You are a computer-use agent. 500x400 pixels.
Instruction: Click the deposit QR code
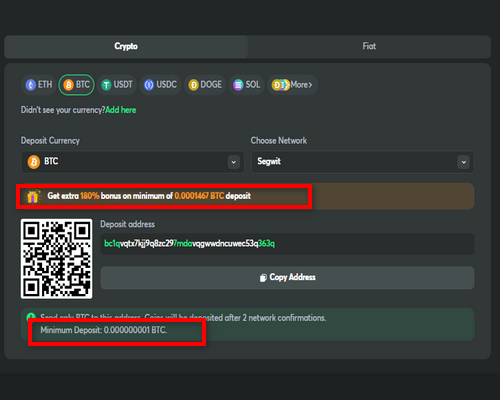57,259
